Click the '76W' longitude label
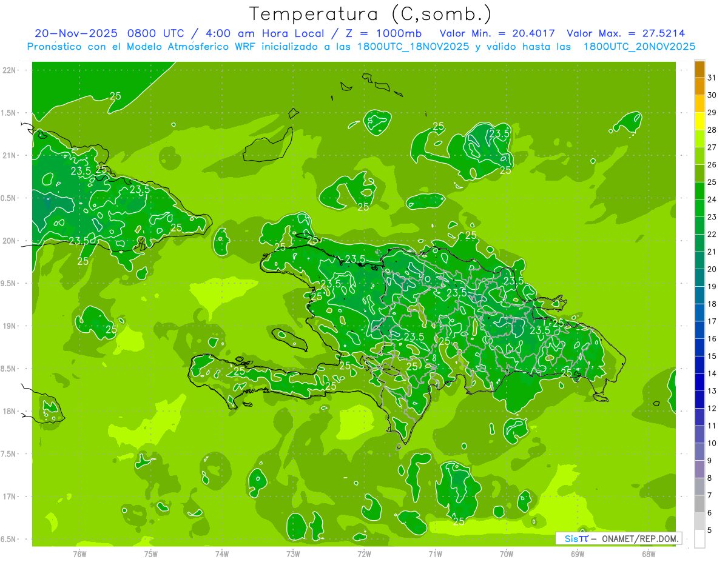 click(x=79, y=554)
